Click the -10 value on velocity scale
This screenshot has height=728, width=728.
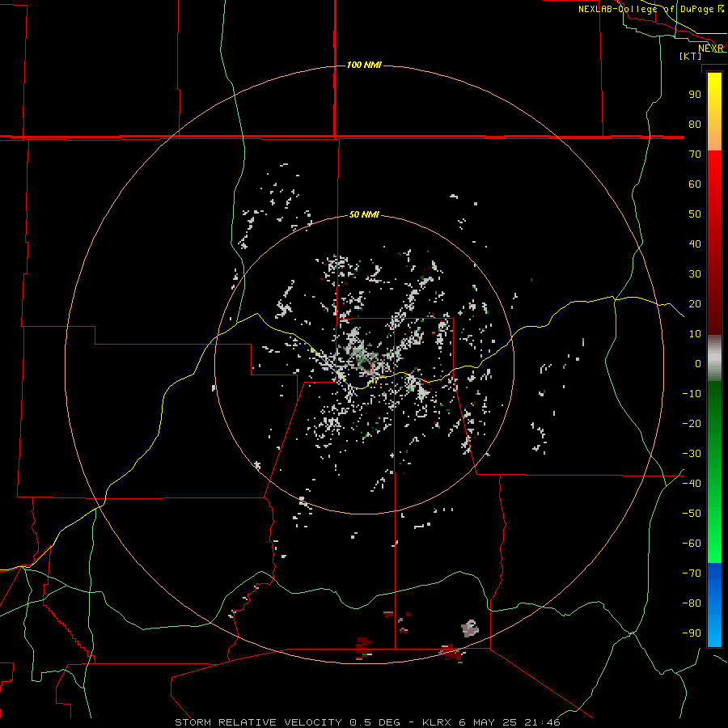pyautogui.click(x=692, y=394)
